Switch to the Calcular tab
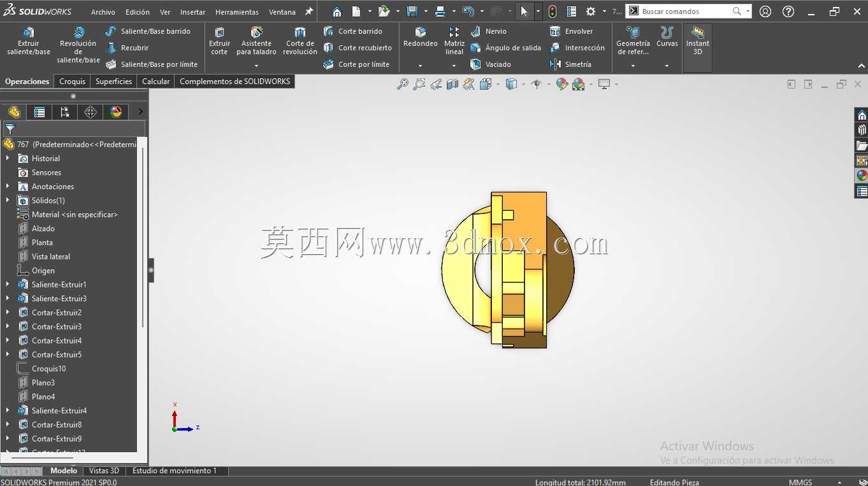Viewport: 868px width, 486px height. pyautogui.click(x=156, y=82)
